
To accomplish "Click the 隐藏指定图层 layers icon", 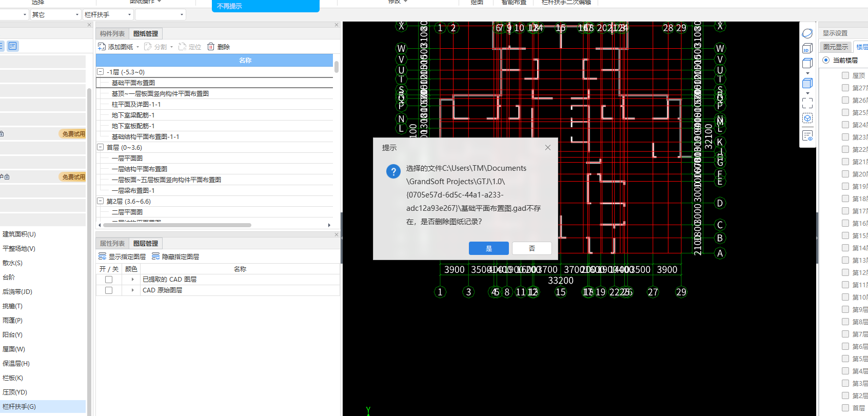I will click(155, 256).
